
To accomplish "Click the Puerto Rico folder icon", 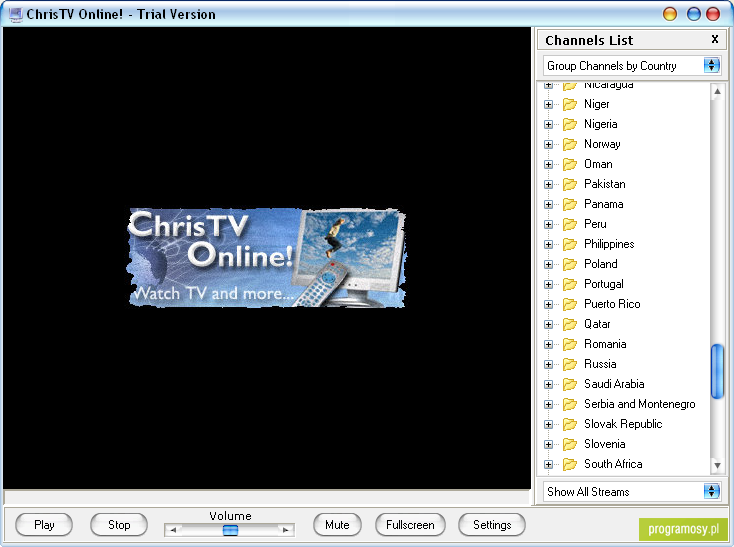I will (570, 305).
